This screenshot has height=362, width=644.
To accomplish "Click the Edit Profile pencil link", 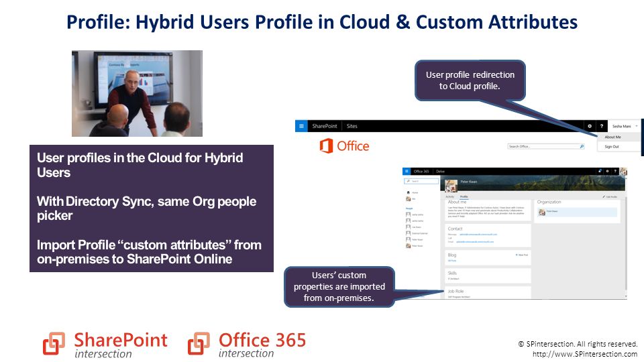I will coord(610,197).
